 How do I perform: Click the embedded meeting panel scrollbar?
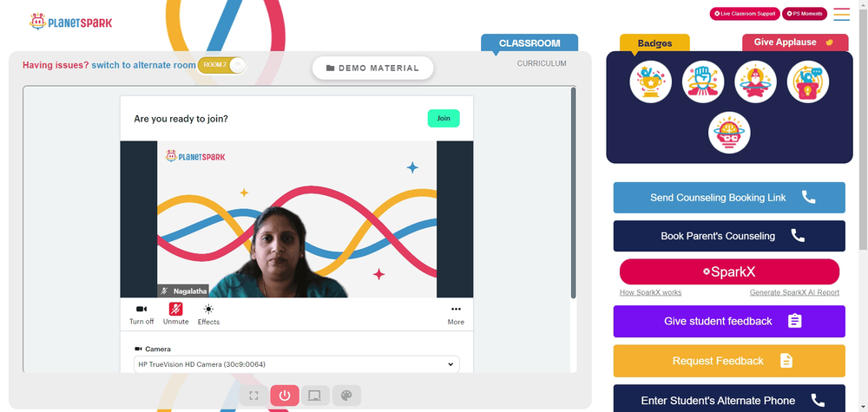click(x=573, y=193)
